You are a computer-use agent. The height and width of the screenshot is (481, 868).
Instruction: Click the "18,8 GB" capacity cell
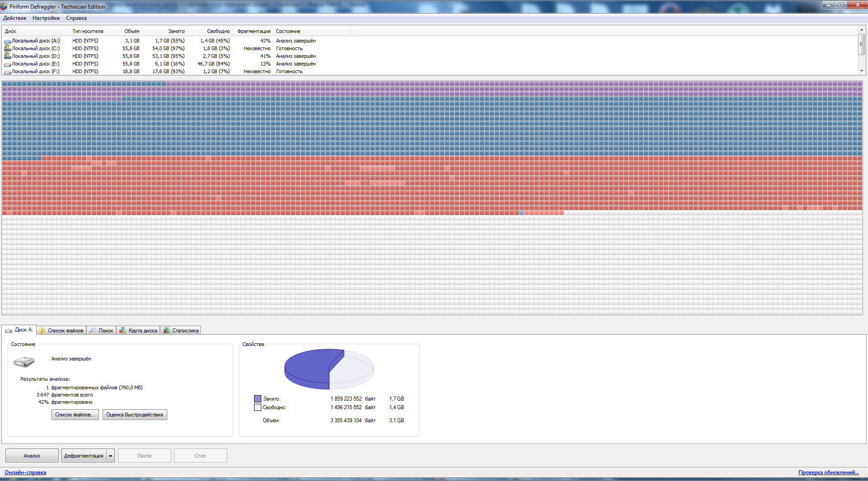point(131,71)
